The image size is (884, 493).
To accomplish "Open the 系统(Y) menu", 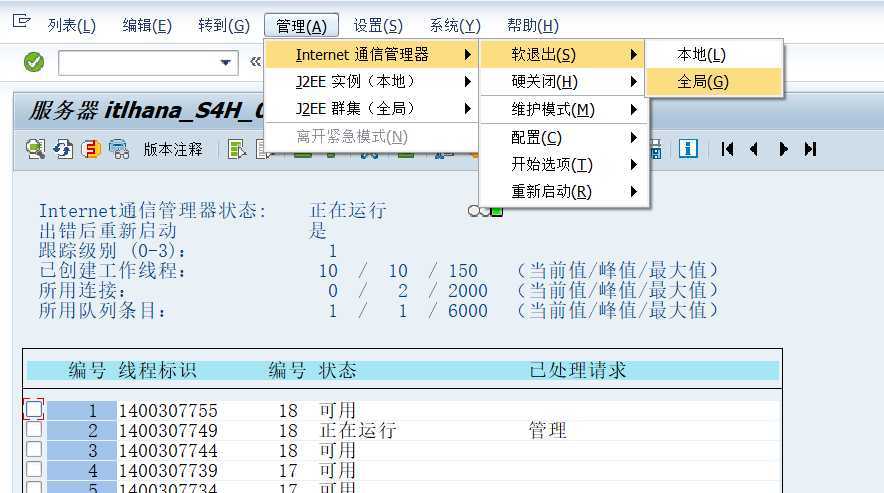I will coord(455,26).
